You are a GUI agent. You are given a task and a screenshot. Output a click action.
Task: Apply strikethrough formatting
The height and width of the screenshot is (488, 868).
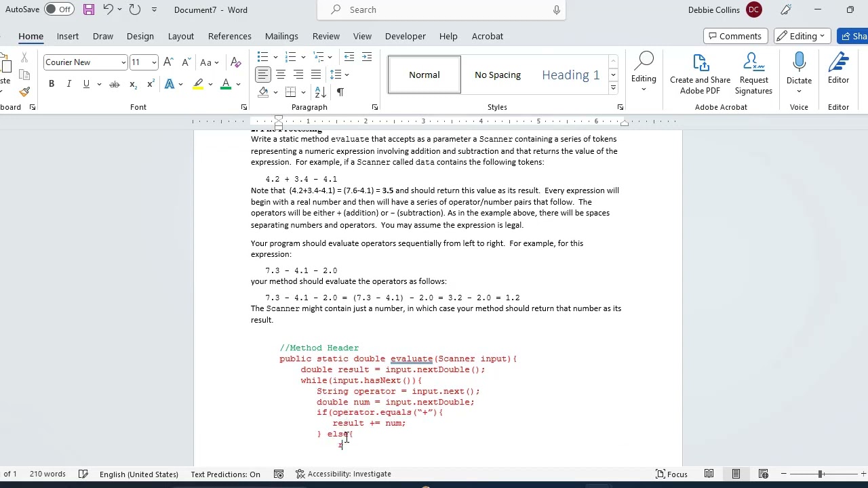click(x=115, y=84)
